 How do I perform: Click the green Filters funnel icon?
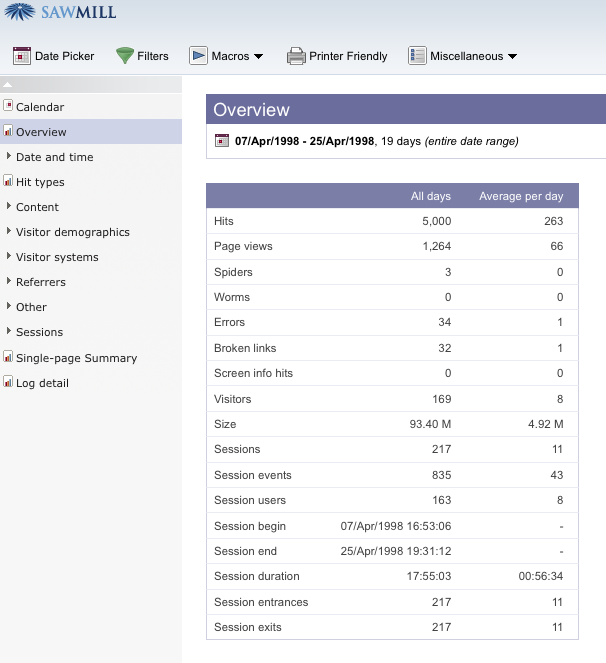[x=125, y=56]
